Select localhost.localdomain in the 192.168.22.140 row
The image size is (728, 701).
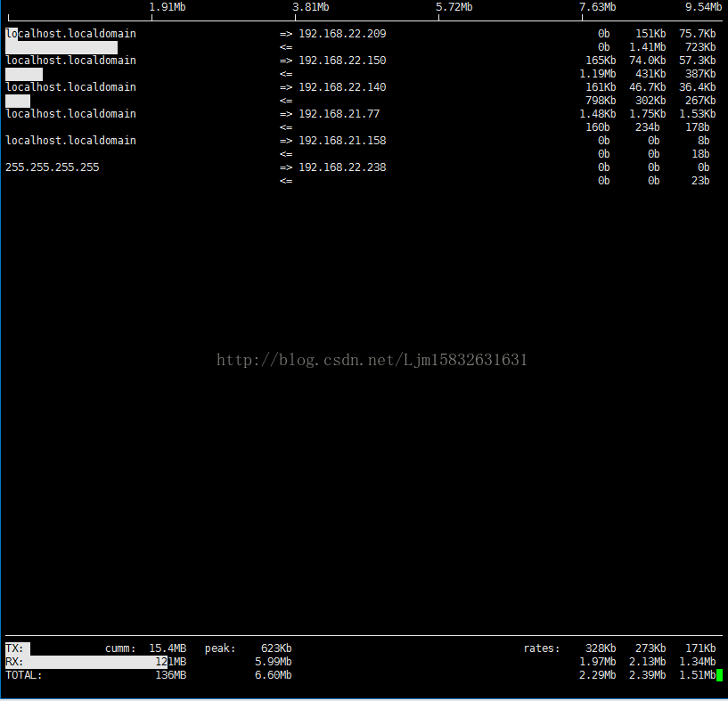coord(70,87)
